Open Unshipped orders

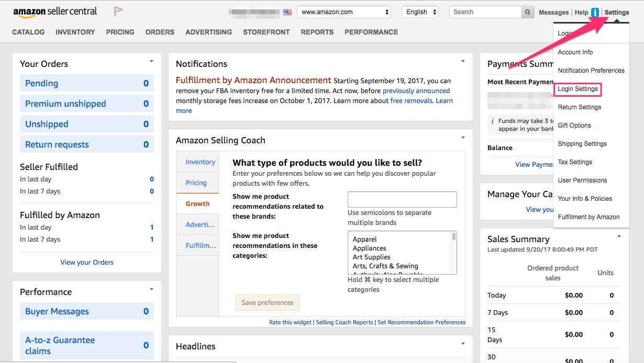click(x=87, y=124)
